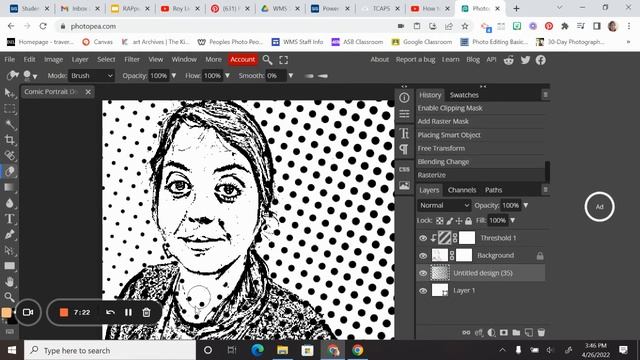640x360 pixels.
Task: Click the search magnifier icon in menu bar
Action: [267, 60]
